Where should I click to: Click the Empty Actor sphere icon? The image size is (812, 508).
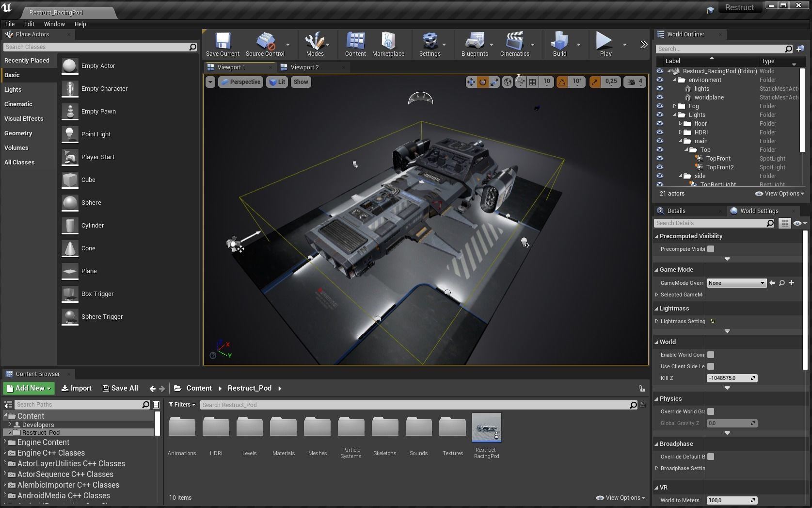70,66
